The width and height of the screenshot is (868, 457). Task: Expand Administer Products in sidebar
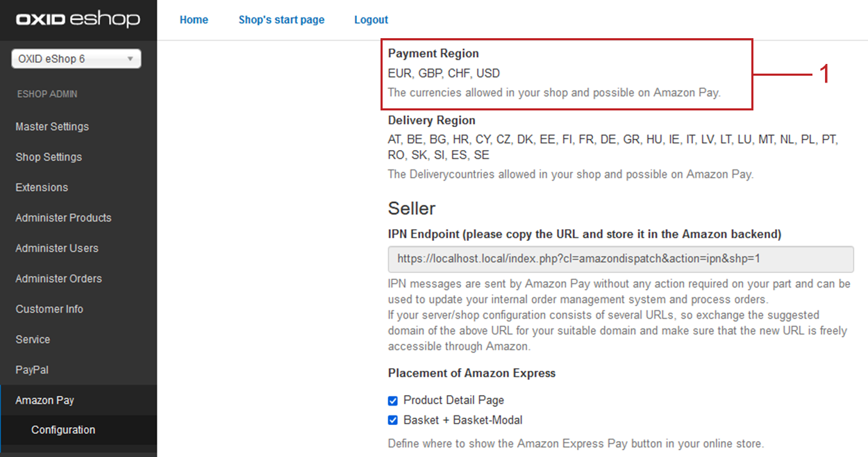coord(63,218)
